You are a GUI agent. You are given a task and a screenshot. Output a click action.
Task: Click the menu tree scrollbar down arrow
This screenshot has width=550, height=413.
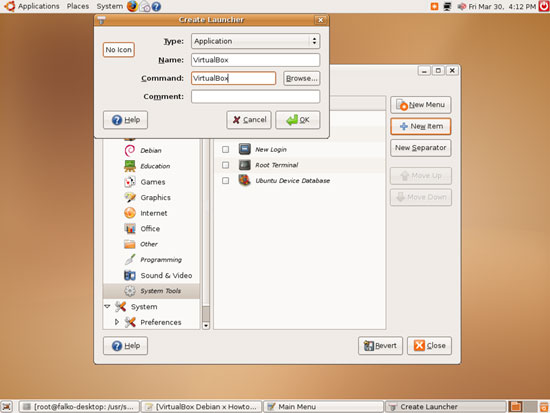(x=206, y=325)
